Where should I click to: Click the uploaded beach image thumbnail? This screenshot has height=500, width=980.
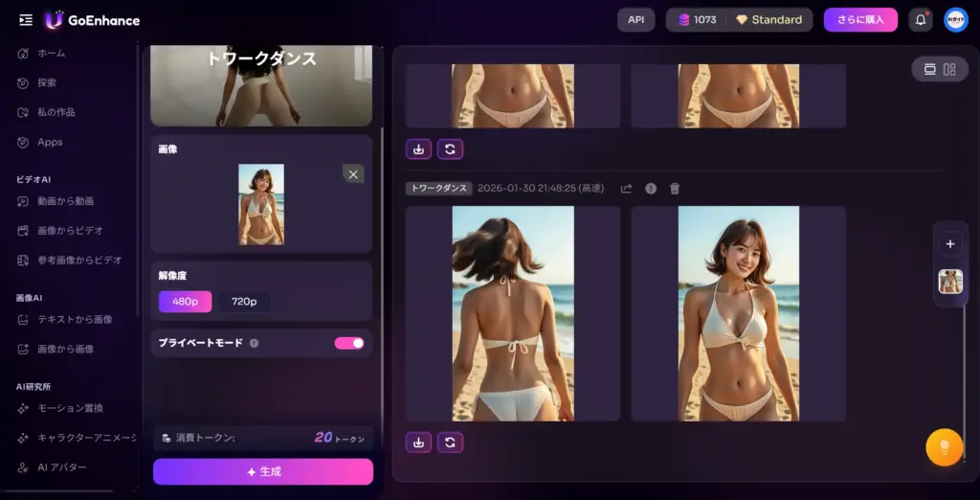pos(261,205)
